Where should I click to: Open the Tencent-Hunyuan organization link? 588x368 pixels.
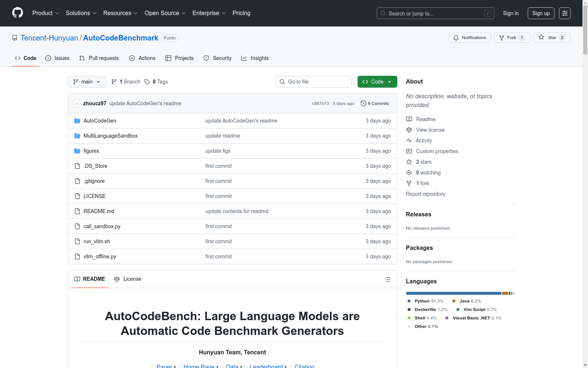tap(49, 38)
